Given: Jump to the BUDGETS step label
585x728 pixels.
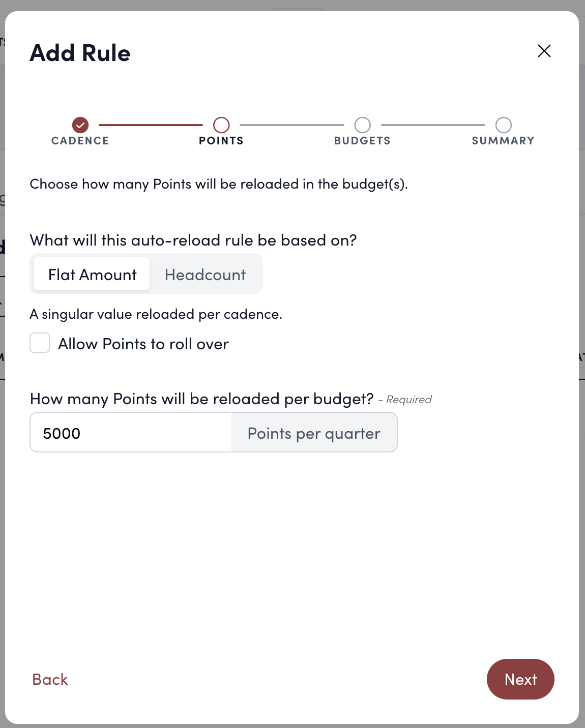Looking at the screenshot, I should (362, 141).
